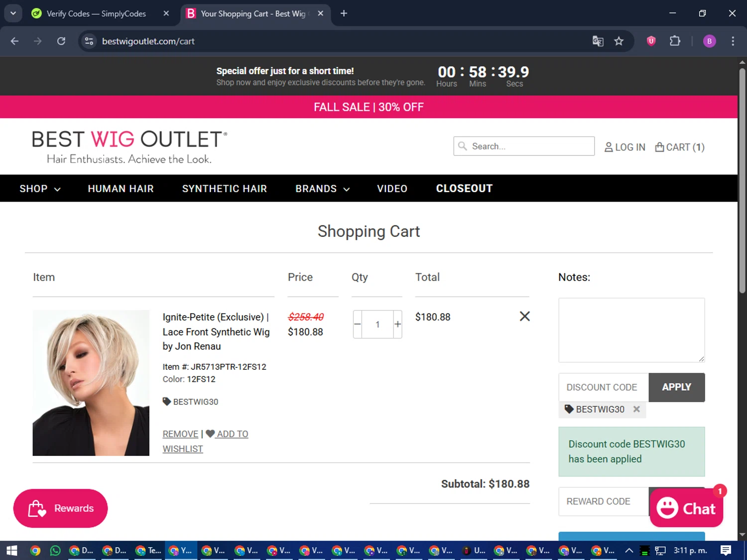The height and width of the screenshot is (560, 747).
Task: Open the profile B avatar
Action: (x=710, y=41)
